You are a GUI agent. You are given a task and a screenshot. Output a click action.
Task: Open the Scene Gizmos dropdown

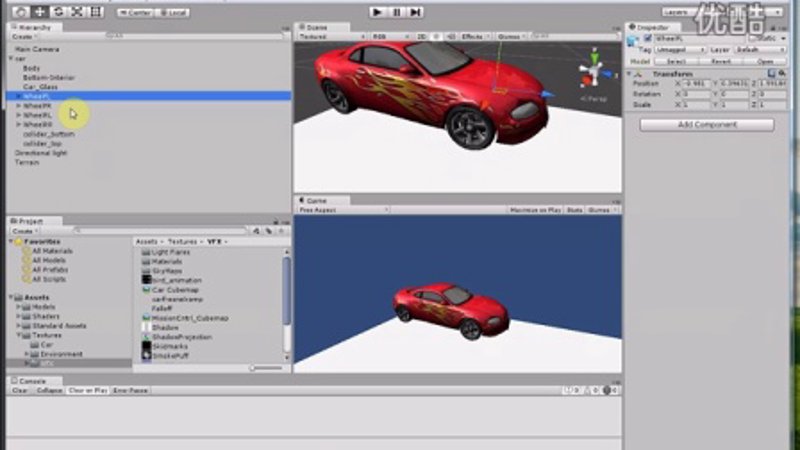coord(511,37)
